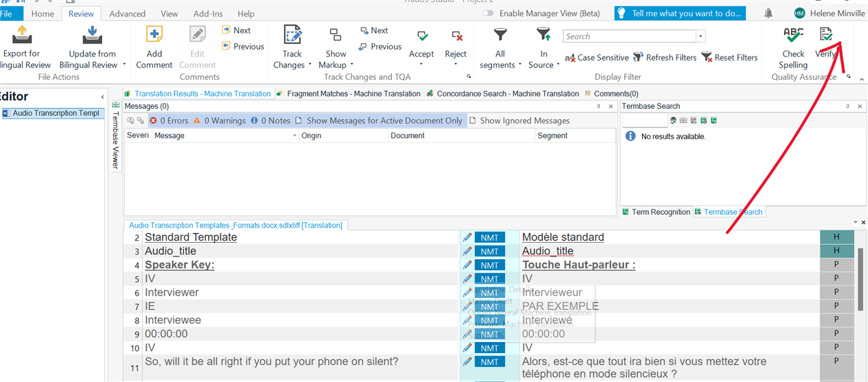Toggle Show Ignored Messages

[x=519, y=121]
